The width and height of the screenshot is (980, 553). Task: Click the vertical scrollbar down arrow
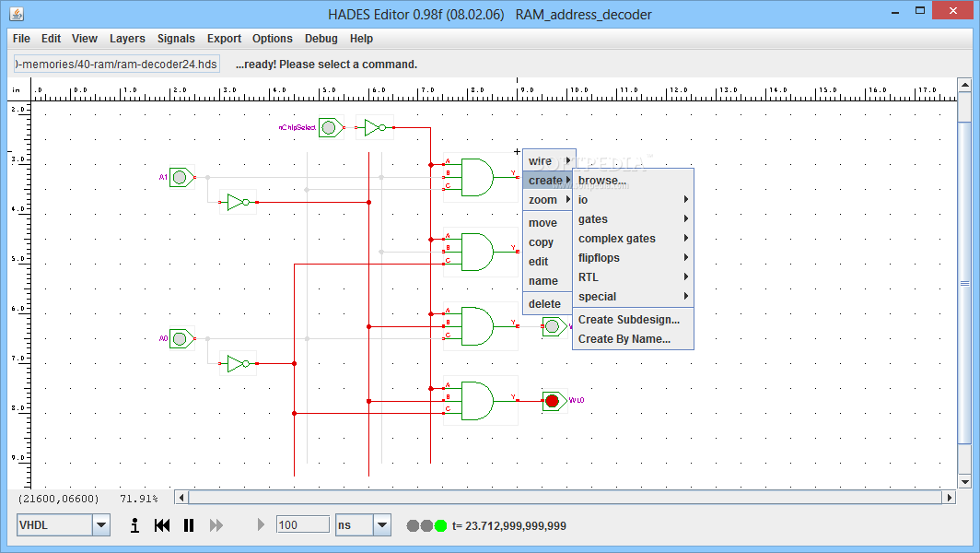pyautogui.click(x=964, y=482)
